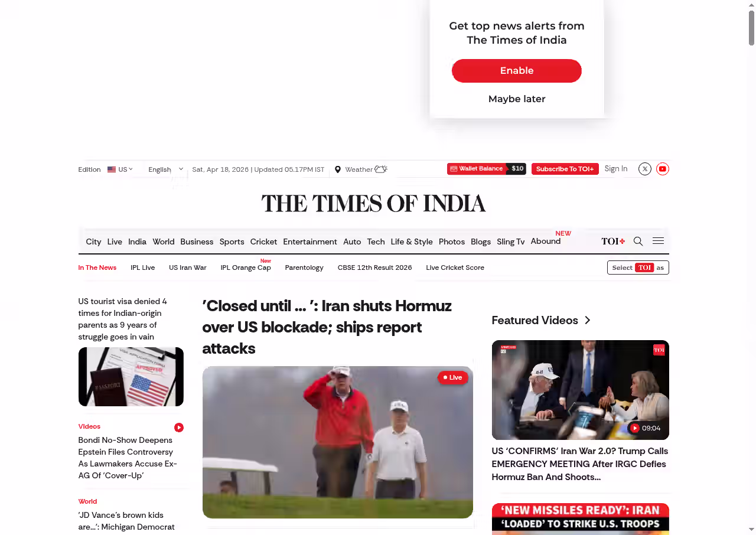Screen dimensions: 756x535
Task: Select the Entertainment navigation tab
Action: pyautogui.click(x=309, y=242)
